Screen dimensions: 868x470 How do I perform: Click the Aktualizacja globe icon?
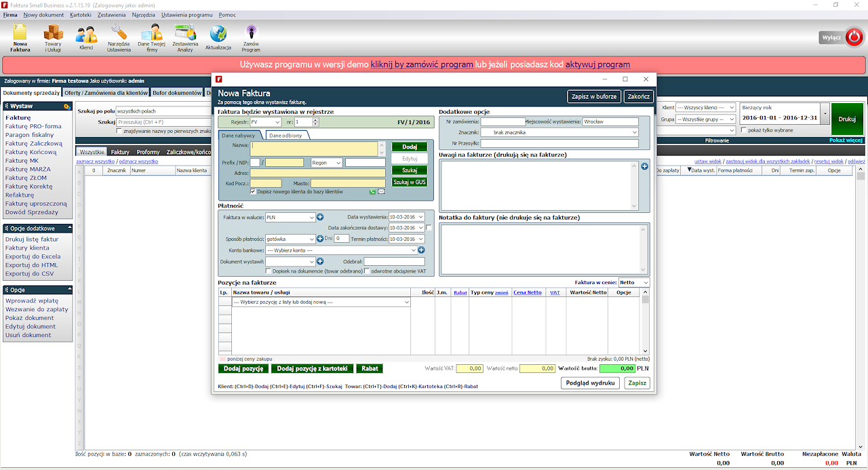click(218, 38)
